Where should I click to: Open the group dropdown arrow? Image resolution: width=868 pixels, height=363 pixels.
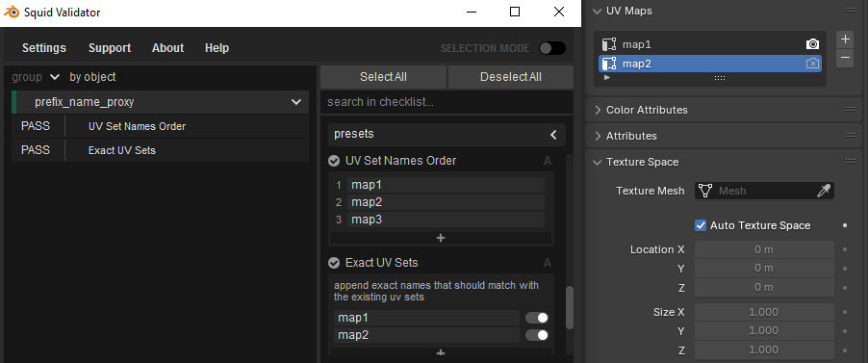click(x=54, y=77)
